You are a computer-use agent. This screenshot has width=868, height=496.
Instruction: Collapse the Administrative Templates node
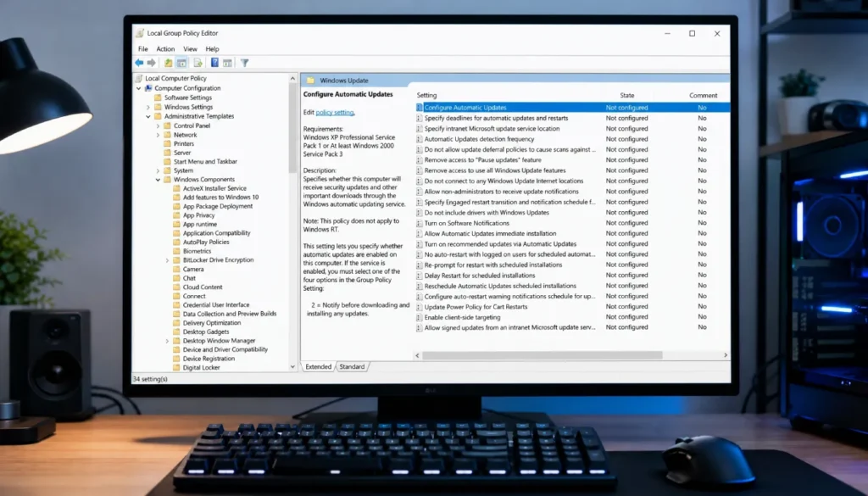(x=148, y=116)
